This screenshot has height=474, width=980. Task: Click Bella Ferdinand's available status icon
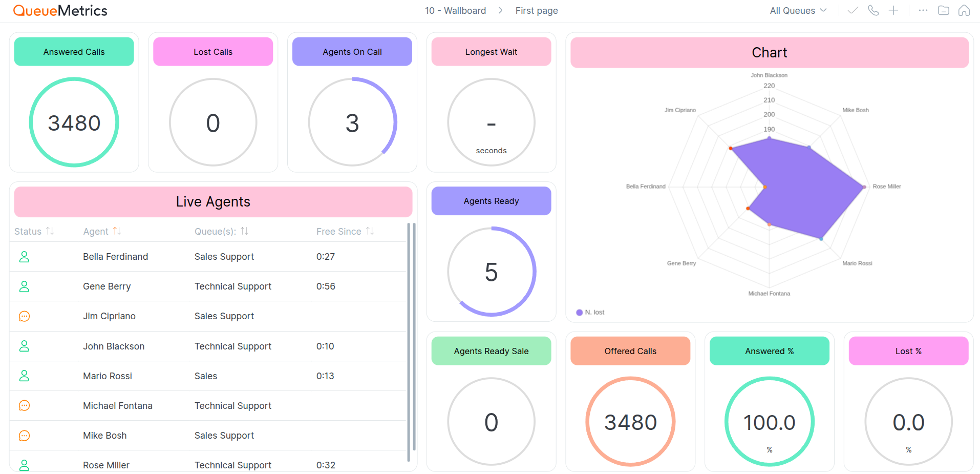point(24,257)
